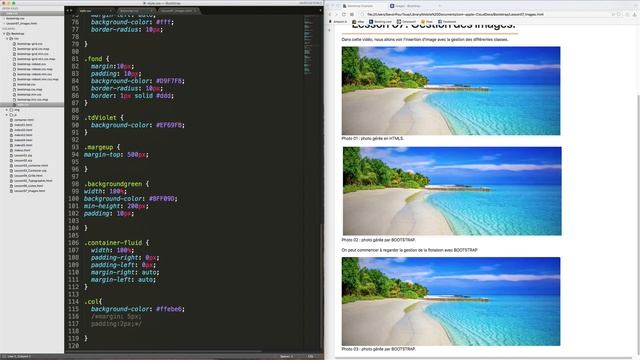Screen dimensions: 640x360
Task: Click the first beach photo (Photo 01)
Action: pyautogui.click(x=451, y=91)
